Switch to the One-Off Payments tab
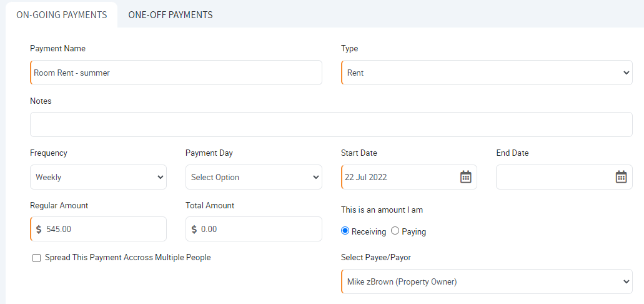This screenshot has width=644, height=304. click(x=171, y=15)
